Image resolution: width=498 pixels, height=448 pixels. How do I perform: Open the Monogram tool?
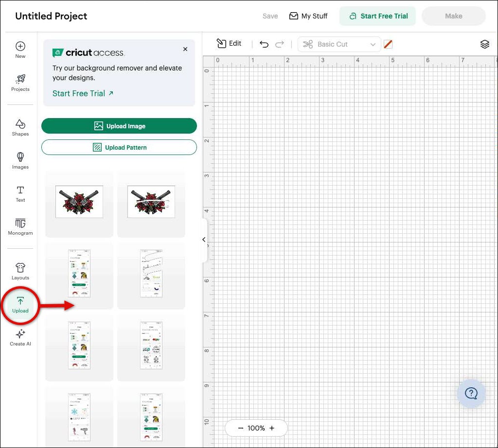click(x=20, y=226)
